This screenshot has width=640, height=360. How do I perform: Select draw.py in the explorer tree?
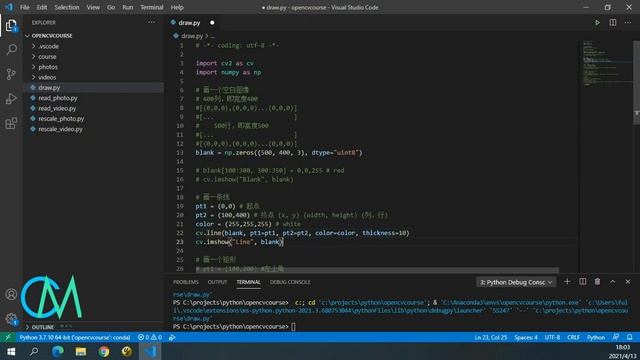click(x=94, y=88)
